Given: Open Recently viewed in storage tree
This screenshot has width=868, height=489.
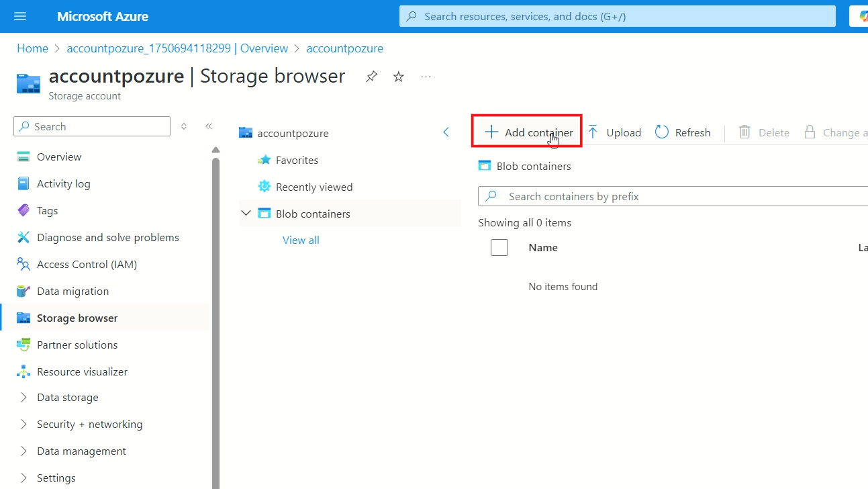Looking at the screenshot, I should pyautogui.click(x=314, y=187).
